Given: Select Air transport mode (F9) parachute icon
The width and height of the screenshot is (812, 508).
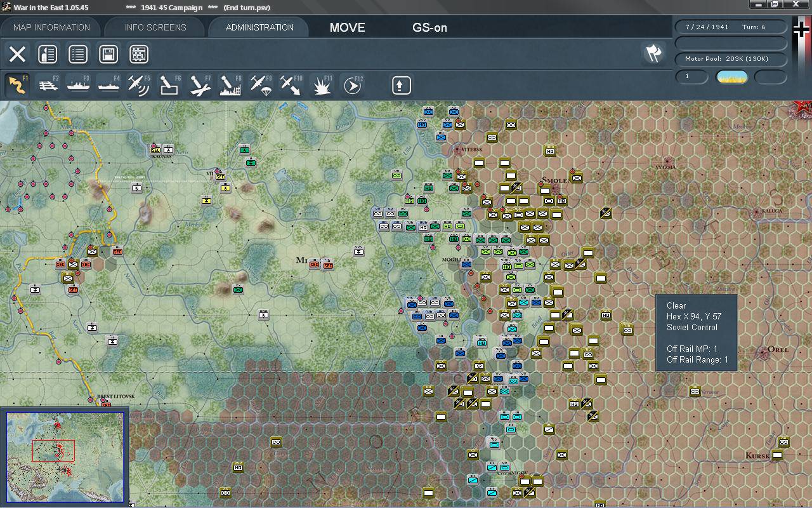Looking at the screenshot, I should point(261,85).
